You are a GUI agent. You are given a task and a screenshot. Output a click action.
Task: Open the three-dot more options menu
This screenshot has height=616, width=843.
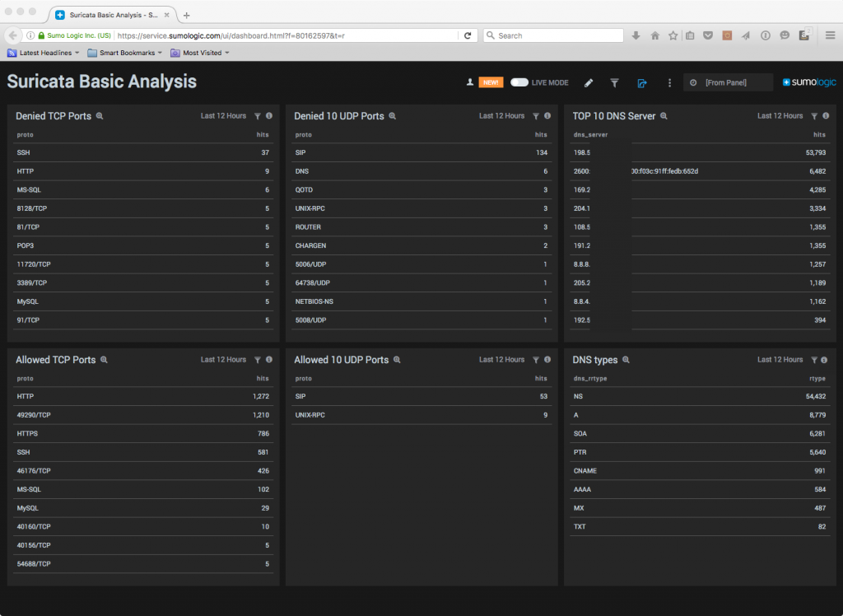[x=669, y=83]
